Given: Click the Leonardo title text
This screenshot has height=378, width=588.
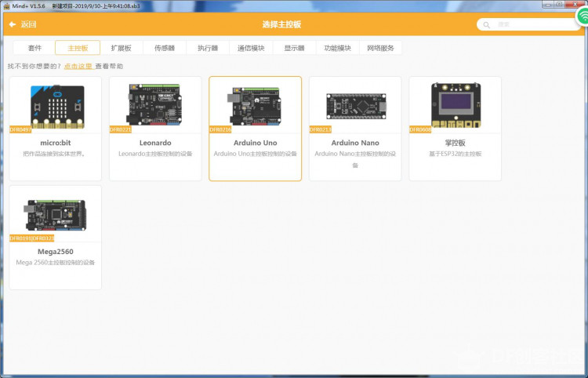Looking at the screenshot, I should (155, 143).
